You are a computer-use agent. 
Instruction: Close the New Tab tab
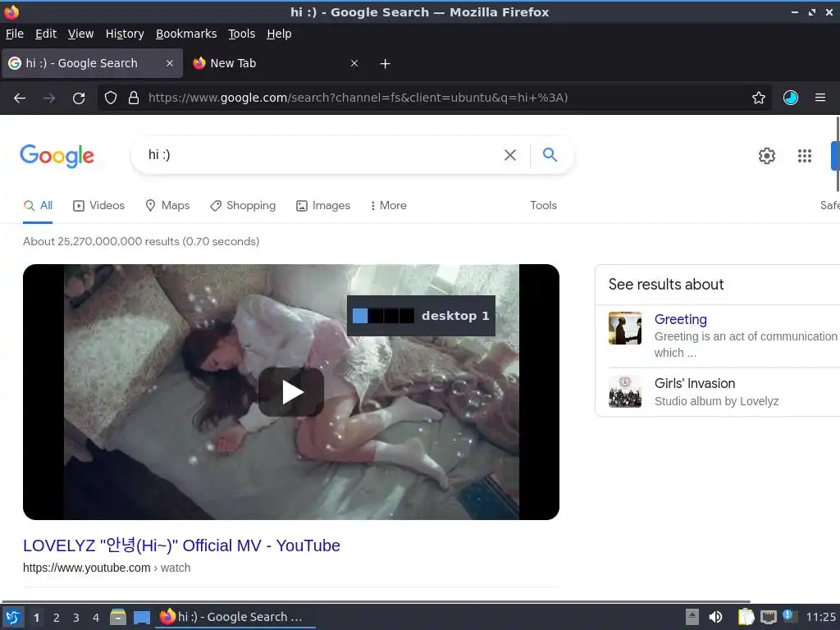click(x=354, y=63)
